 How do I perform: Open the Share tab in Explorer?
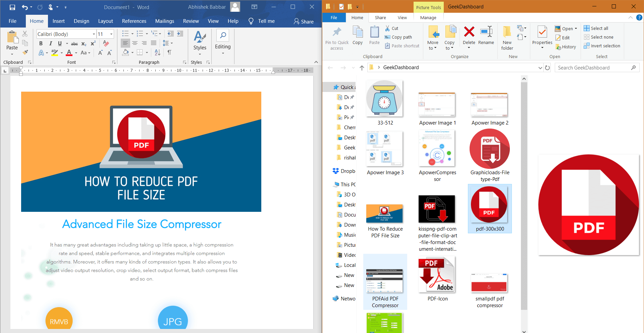click(380, 18)
